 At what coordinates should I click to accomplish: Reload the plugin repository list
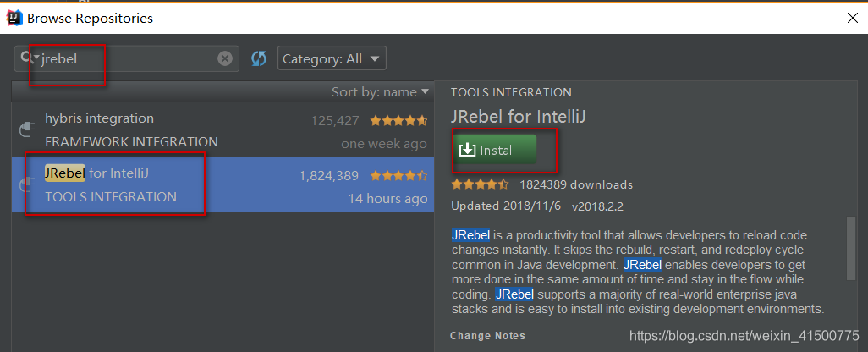pos(259,58)
